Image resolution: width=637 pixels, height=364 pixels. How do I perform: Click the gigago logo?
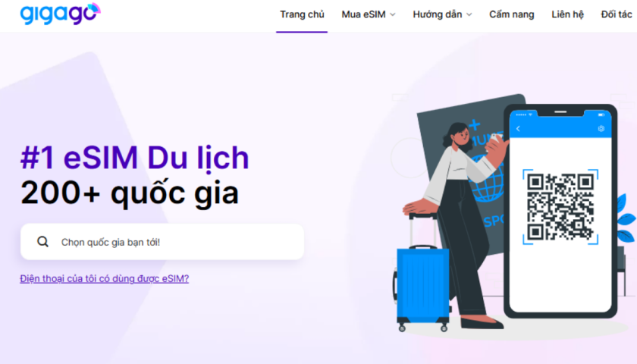(60, 14)
